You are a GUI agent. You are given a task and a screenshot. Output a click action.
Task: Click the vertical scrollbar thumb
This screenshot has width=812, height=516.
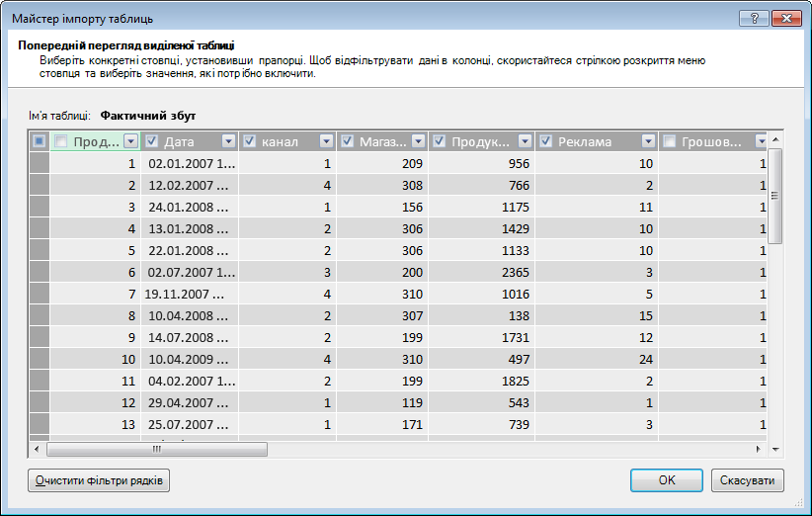pos(775,196)
